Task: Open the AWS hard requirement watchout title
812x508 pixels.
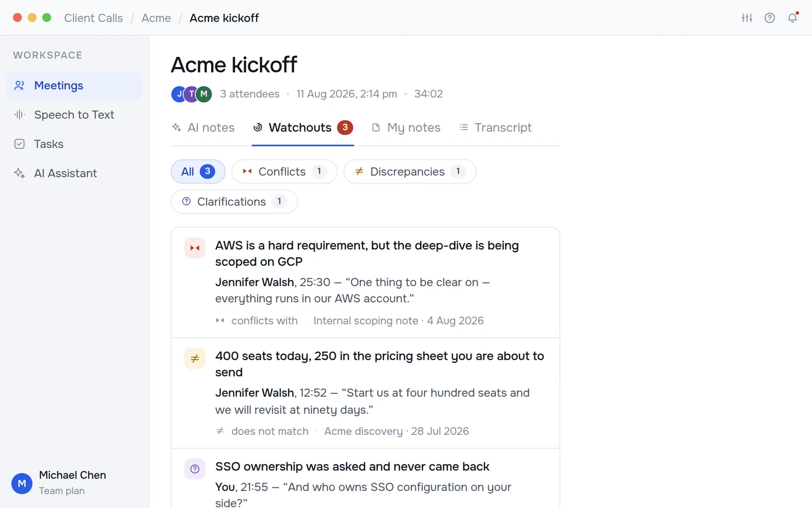Action: [x=367, y=253]
